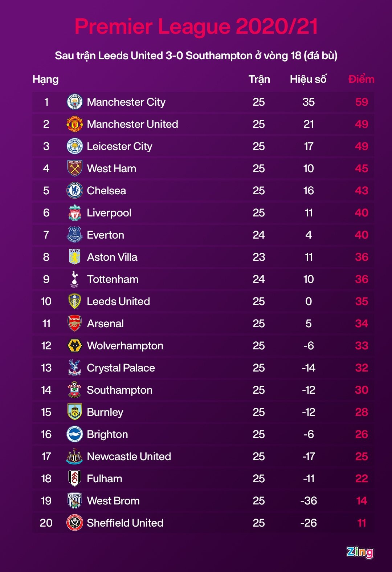The height and width of the screenshot is (572, 392).
Task: Click the Southampton team name
Action: 119,390
